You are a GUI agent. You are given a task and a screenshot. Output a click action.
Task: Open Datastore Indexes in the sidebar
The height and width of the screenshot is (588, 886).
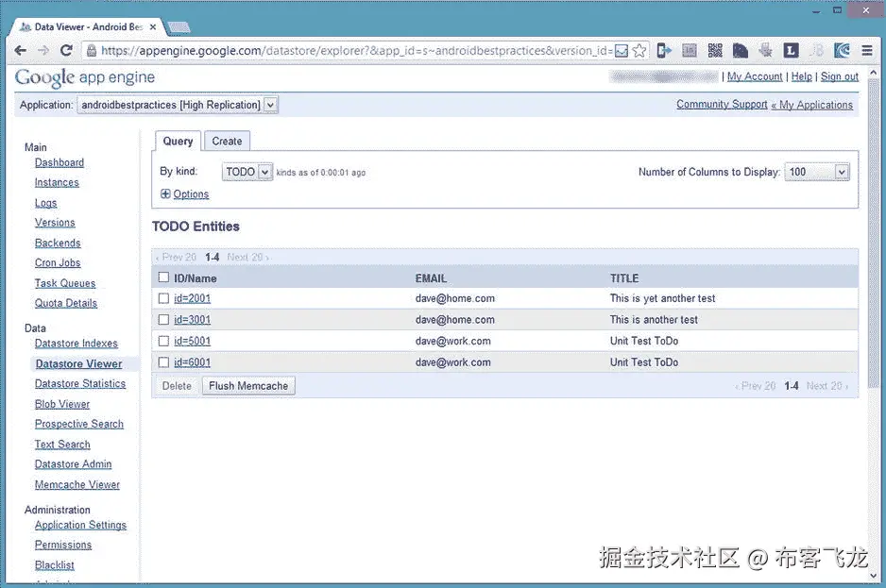(77, 344)
